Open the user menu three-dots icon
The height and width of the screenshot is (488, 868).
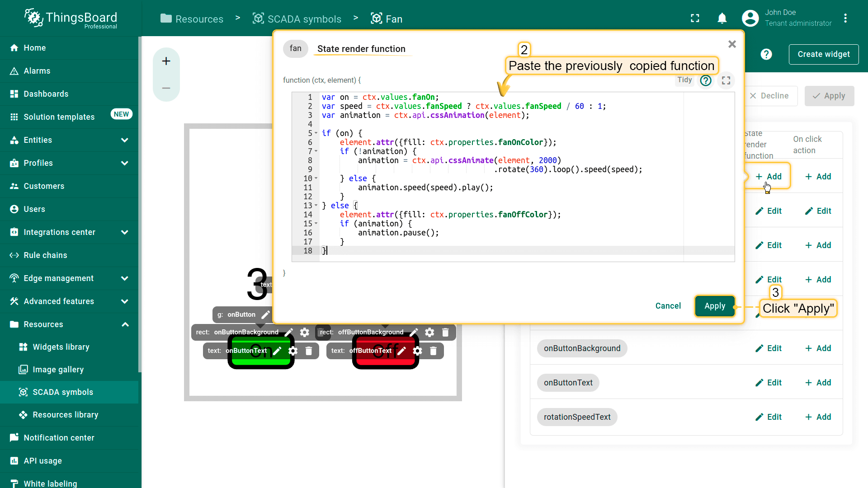pyautogui.click(x=845, y=19)
